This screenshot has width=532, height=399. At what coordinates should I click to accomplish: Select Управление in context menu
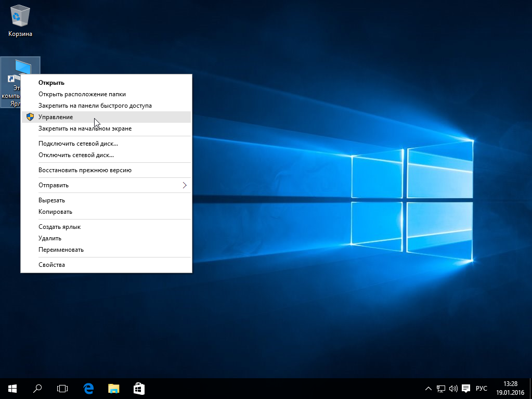(56, 117)
